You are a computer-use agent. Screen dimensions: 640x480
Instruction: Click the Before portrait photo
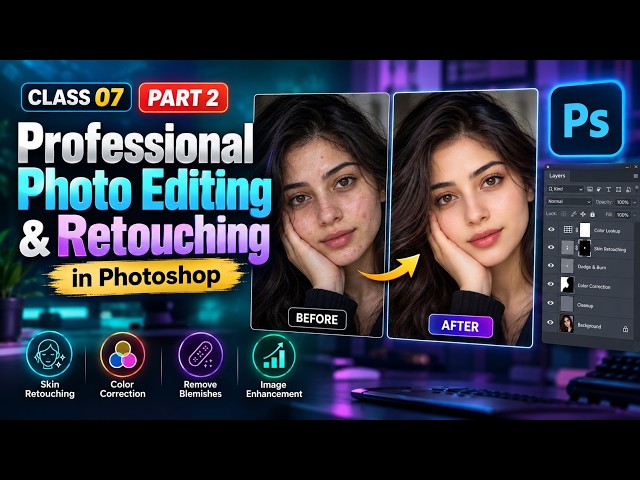click(x=319, y=214)
